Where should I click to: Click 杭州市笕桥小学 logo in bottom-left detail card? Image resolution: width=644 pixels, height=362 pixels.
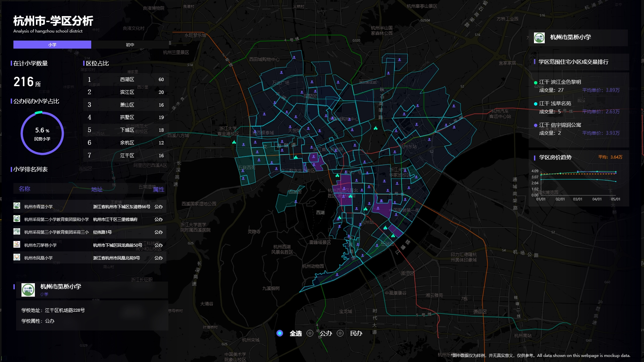click(28, 290)
